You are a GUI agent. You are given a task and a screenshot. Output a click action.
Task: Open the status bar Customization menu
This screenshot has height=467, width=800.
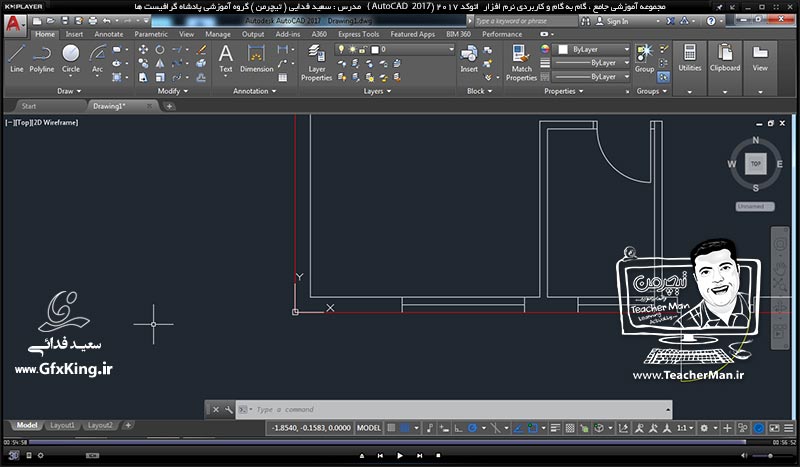pyautogui.click(x=789, y=428)
